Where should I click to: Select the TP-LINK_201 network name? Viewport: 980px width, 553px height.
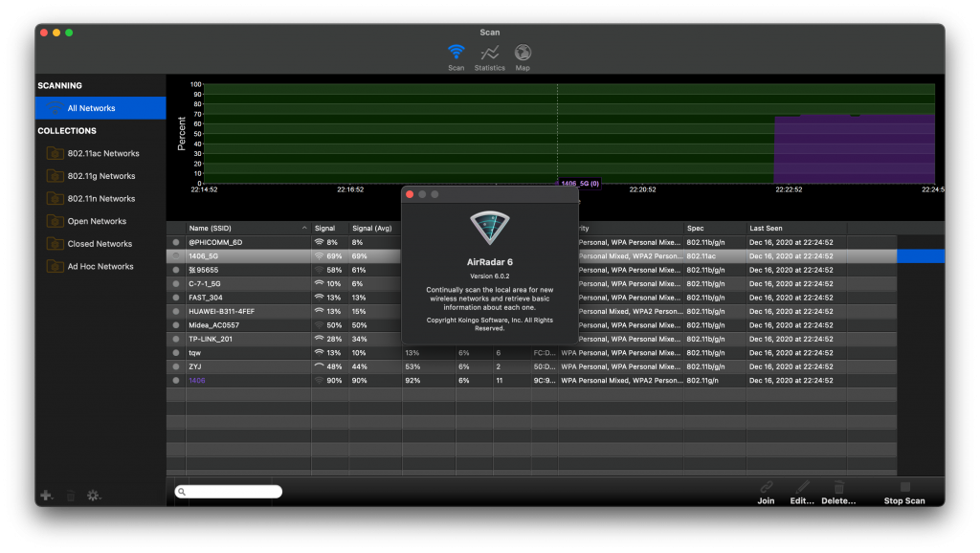point(211,339)
